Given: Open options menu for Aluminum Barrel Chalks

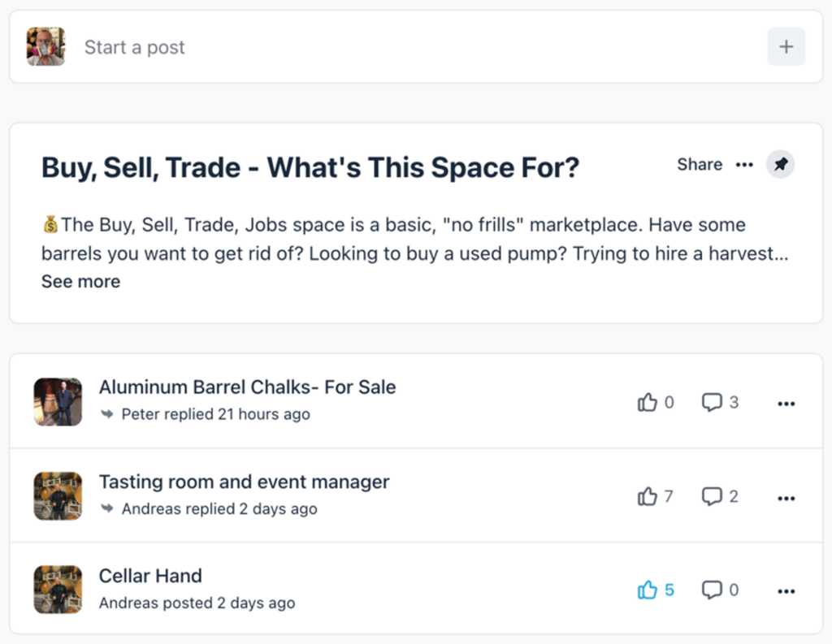Looking at the screenshot, I should click(x=786, y=404).
